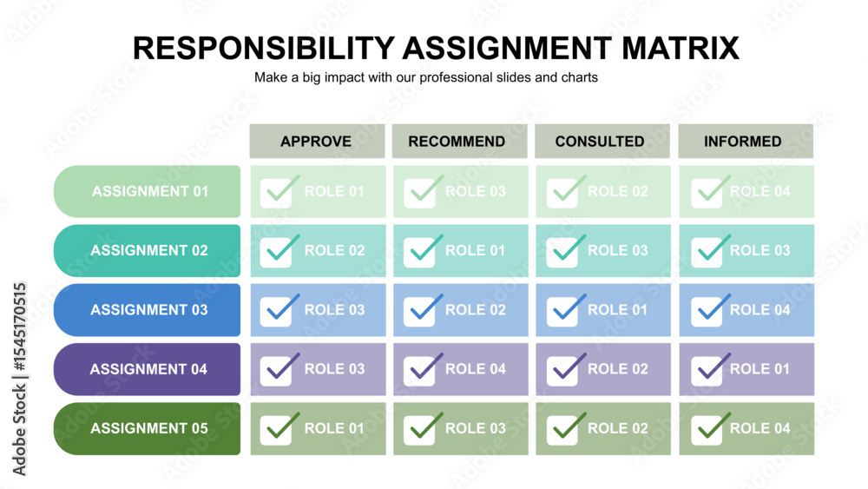
Task: Toggle the Assignment 05 Consulted checkbox
Action: point(566,428)
